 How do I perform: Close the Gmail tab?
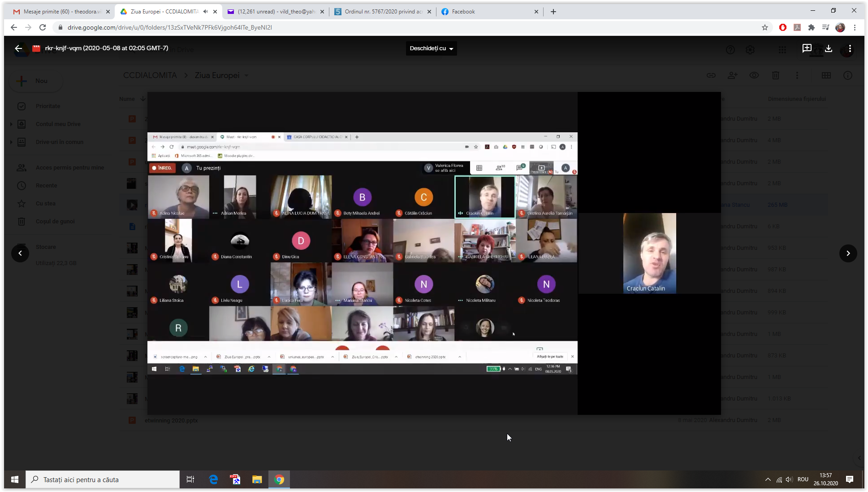pos(108,12)
